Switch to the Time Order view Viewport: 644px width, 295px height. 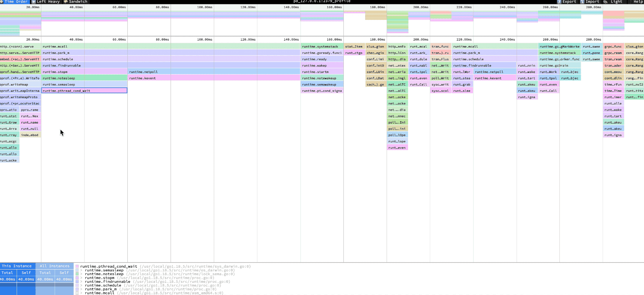pos(14,2)
